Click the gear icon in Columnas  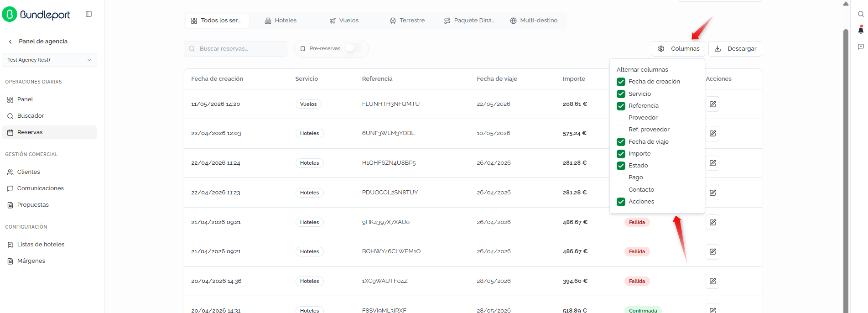pyautogui.click(x=661, y=49)
